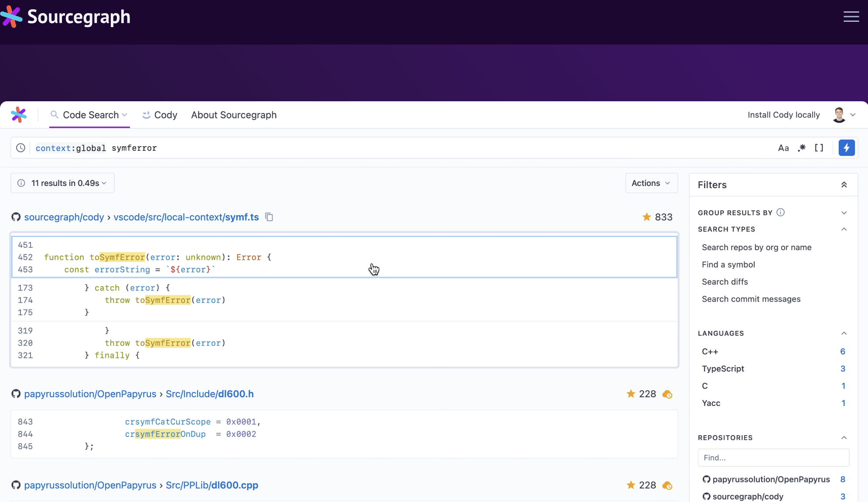Click the small Sourcegraph icon in the navbar
The image size is (868, 502).
coord(19,115)
